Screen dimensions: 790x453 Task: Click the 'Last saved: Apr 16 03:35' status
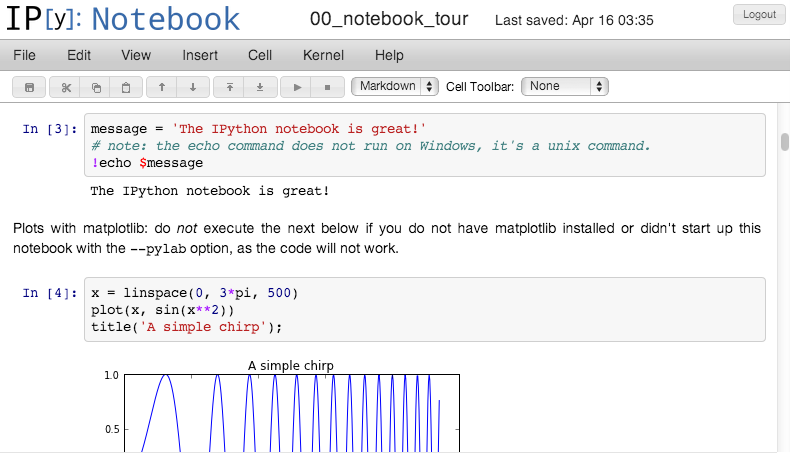[x=574, y=20]
